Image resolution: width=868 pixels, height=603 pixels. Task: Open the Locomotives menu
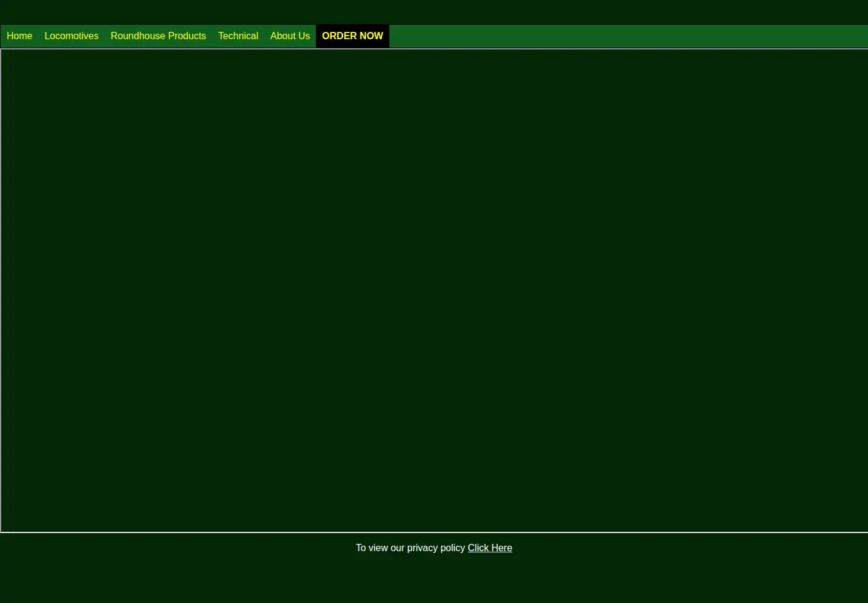click(71, 36)
